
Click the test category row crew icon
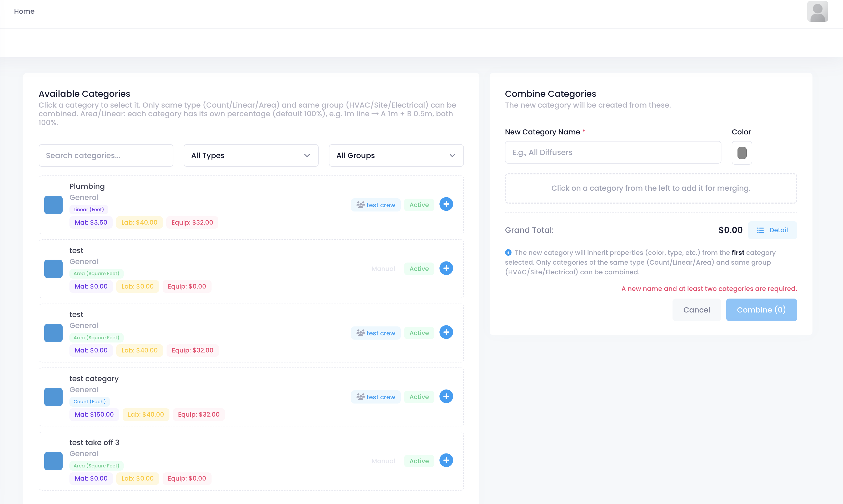(360, 397)
